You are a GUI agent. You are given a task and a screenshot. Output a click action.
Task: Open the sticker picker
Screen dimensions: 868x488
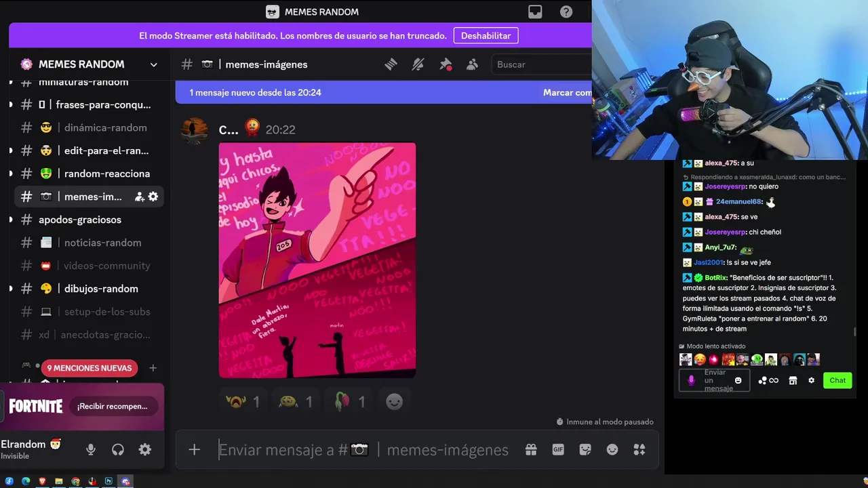(585, 449)
